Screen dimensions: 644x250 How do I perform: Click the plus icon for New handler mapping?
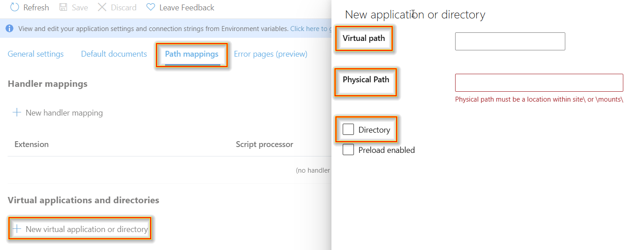pyautogui.click(x=17, y=112)
